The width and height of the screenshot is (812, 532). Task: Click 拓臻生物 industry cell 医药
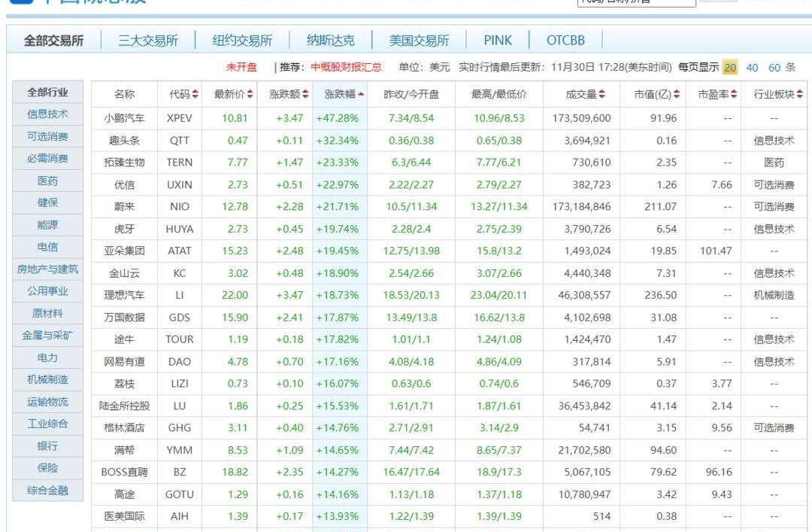pos(774,163)
